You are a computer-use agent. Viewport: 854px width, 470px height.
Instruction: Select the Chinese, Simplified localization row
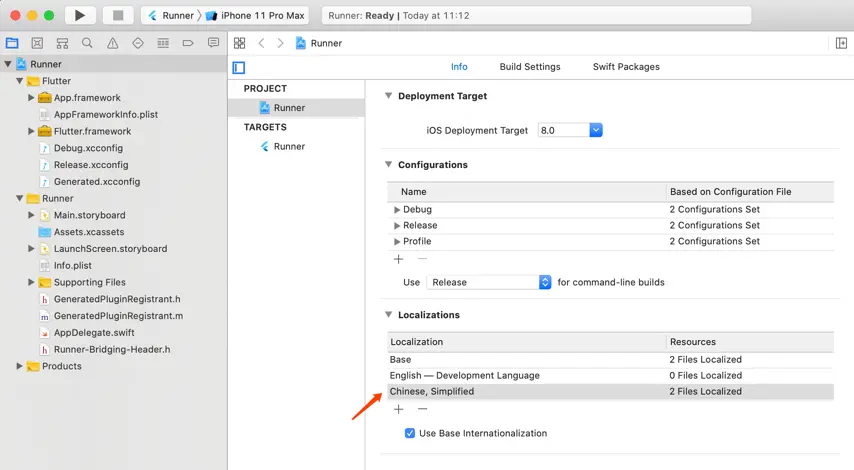(x=611, y=391)
